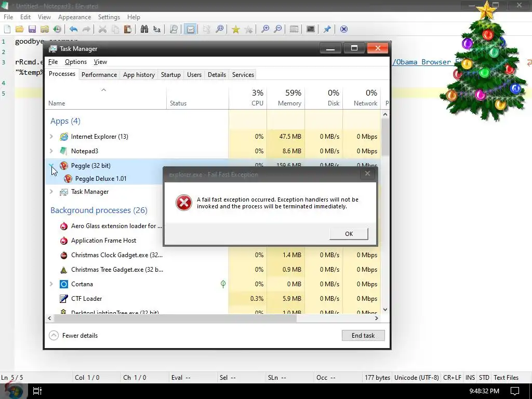Click the blue circle X exit icon
532x399 pixels.
coord(344,29)
